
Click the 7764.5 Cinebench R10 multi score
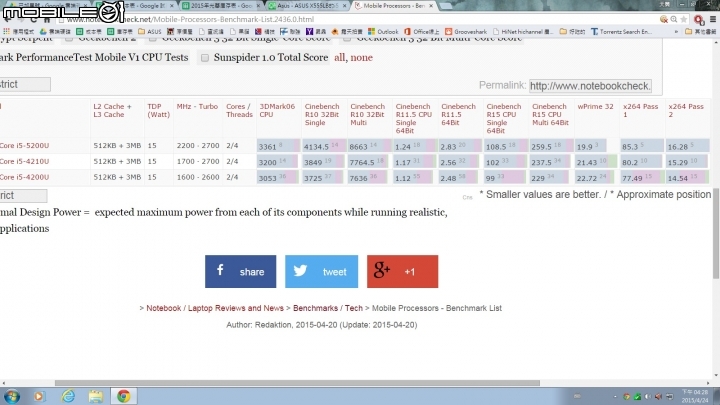[368, 162]
